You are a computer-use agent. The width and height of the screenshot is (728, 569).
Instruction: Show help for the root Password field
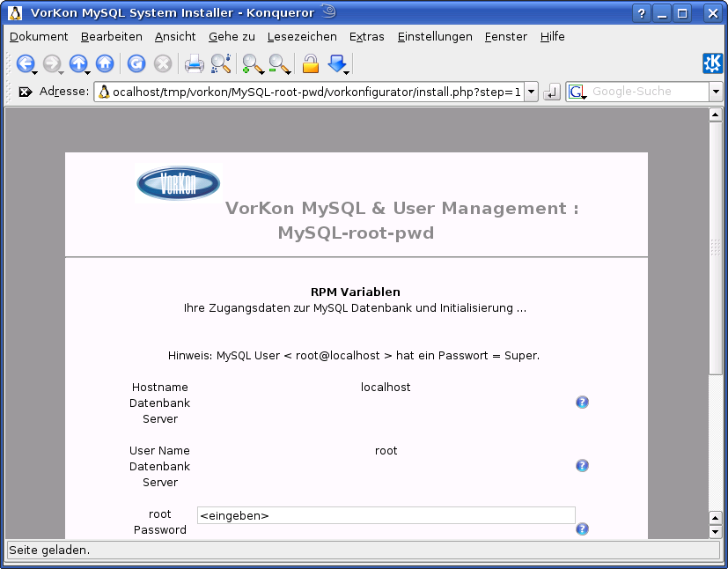click(582, 528)
